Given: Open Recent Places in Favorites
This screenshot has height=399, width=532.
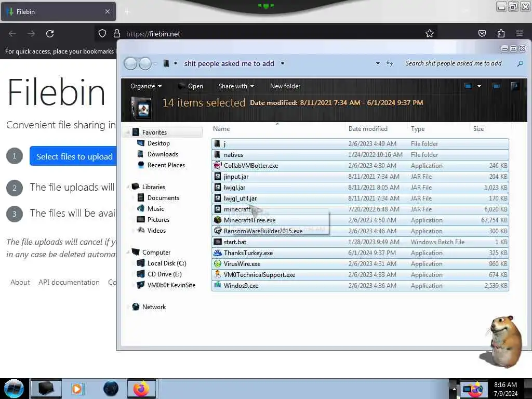Looking at the screenshot, I should coord(166,165).
